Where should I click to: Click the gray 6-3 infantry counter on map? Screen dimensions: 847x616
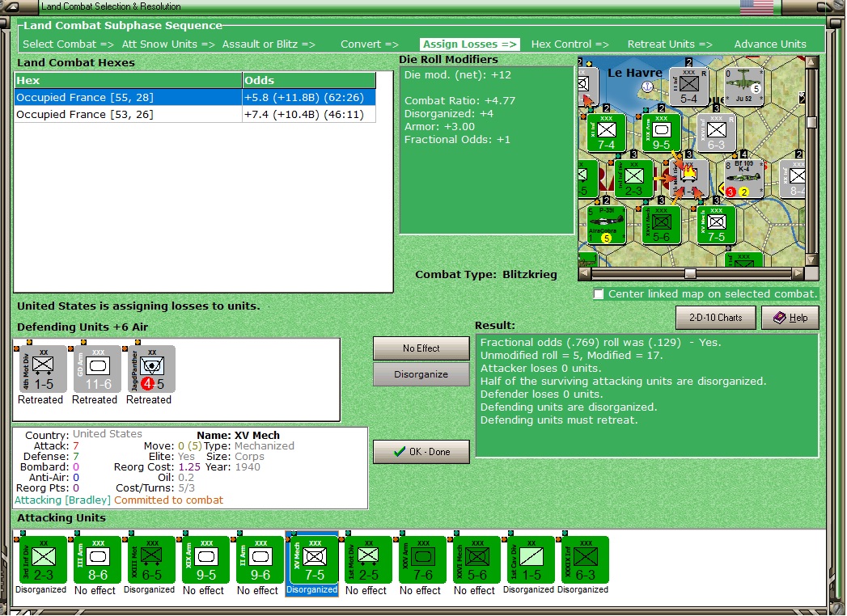click(716, 133)
